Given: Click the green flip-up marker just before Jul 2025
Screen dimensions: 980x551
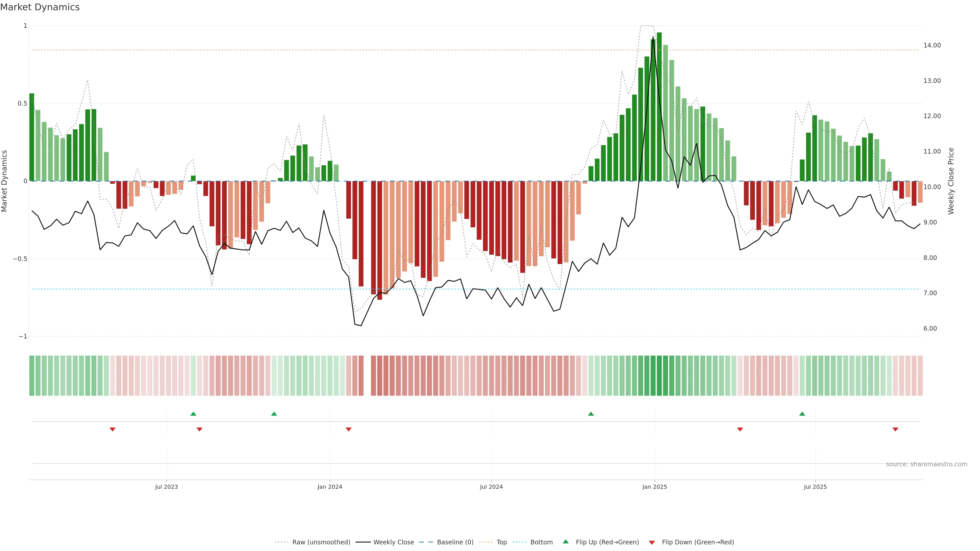Looking at the screenshot, I should click(802, 414).
